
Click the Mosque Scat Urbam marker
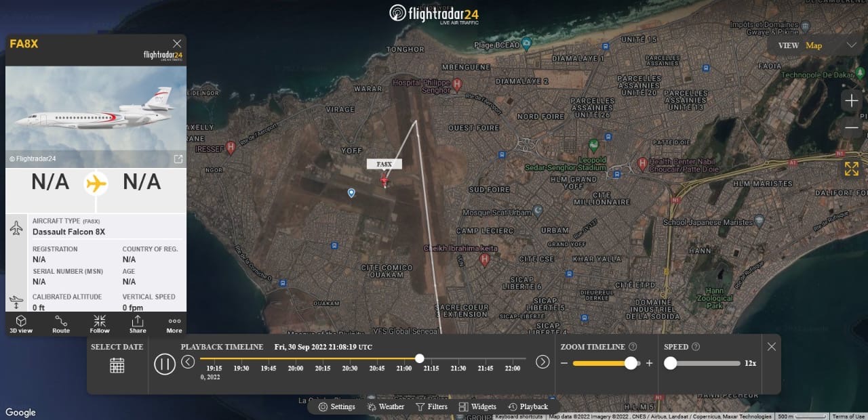click(538, 213)
